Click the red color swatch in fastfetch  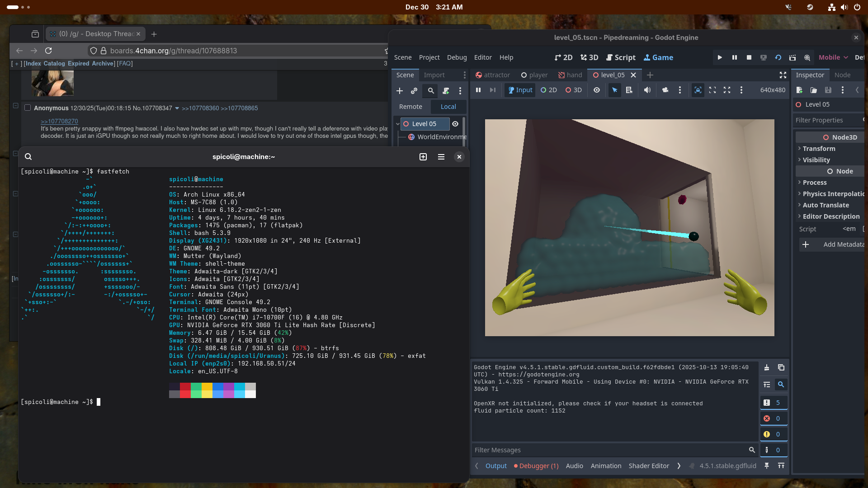pyautogui.click(x=185, y=387)
